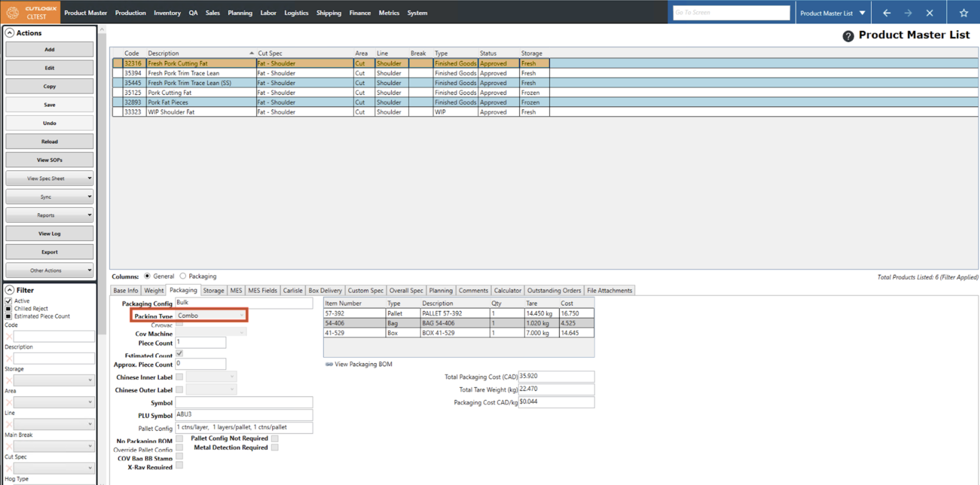Collapse the Actions panel chevron
980x485 pixels.
click(x=9, y=33)
